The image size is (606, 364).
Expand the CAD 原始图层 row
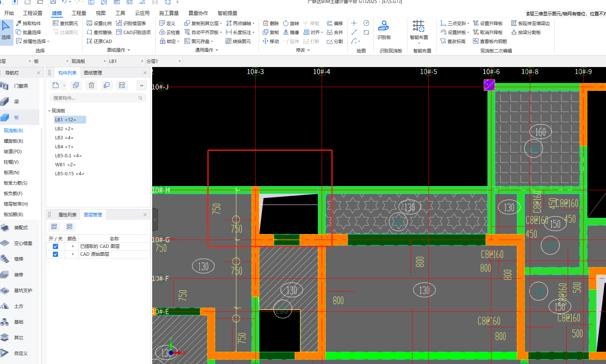point(73,254)
